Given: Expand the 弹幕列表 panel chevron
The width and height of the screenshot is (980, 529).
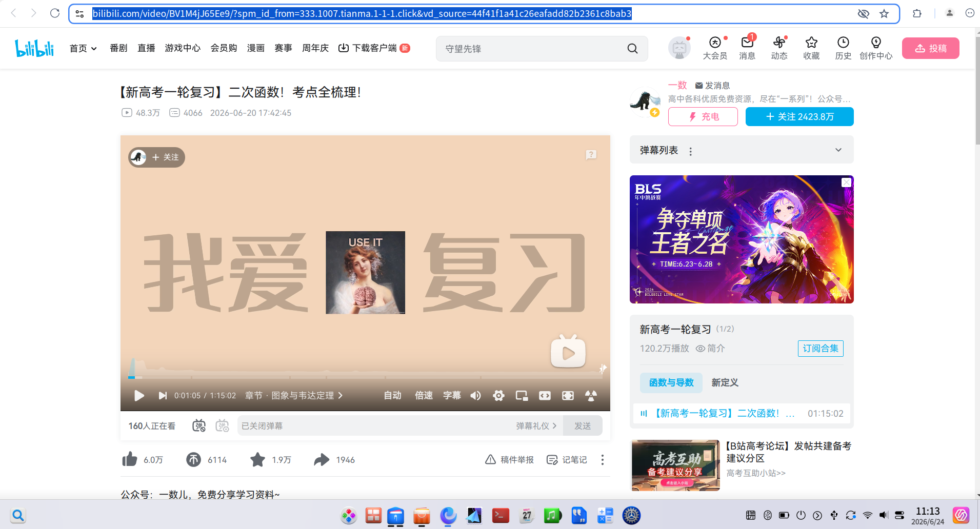Looking at the screenshot, I should tap(838, 150).
